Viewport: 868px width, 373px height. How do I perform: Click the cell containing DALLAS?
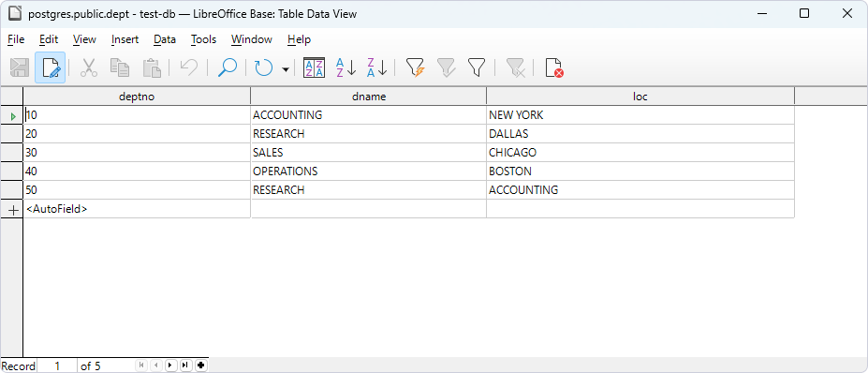click(640, 134)
